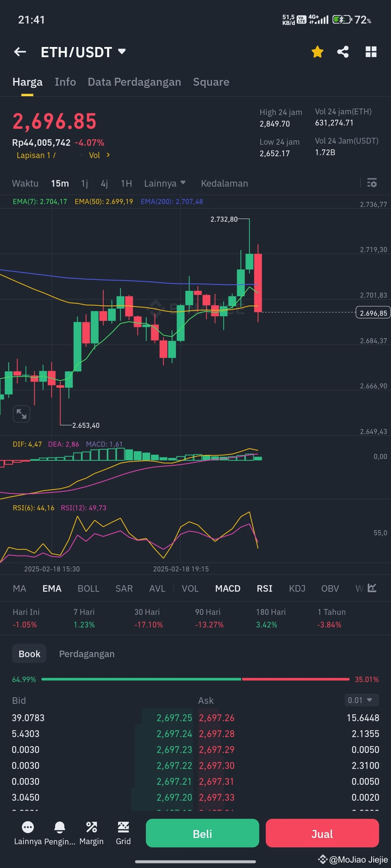Screen dimensions: 391x868
Task: Tap the chart high label 2.732,80
Action: (x=224, y=219)
